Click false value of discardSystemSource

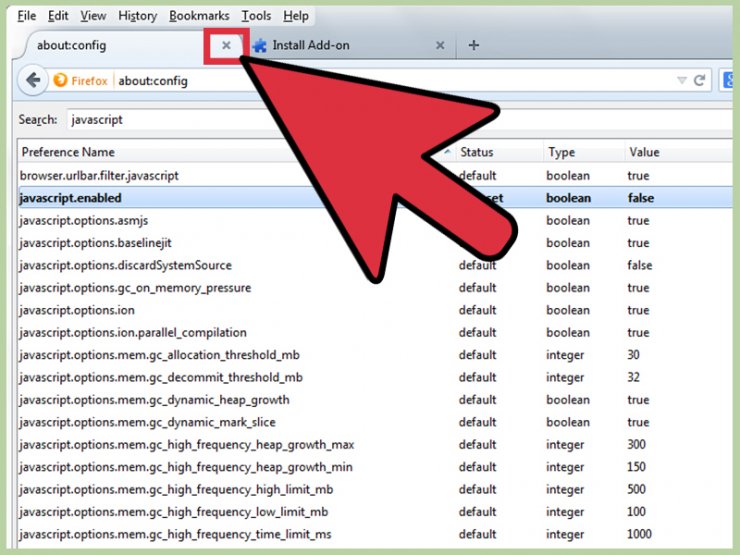tap(639, 265)
